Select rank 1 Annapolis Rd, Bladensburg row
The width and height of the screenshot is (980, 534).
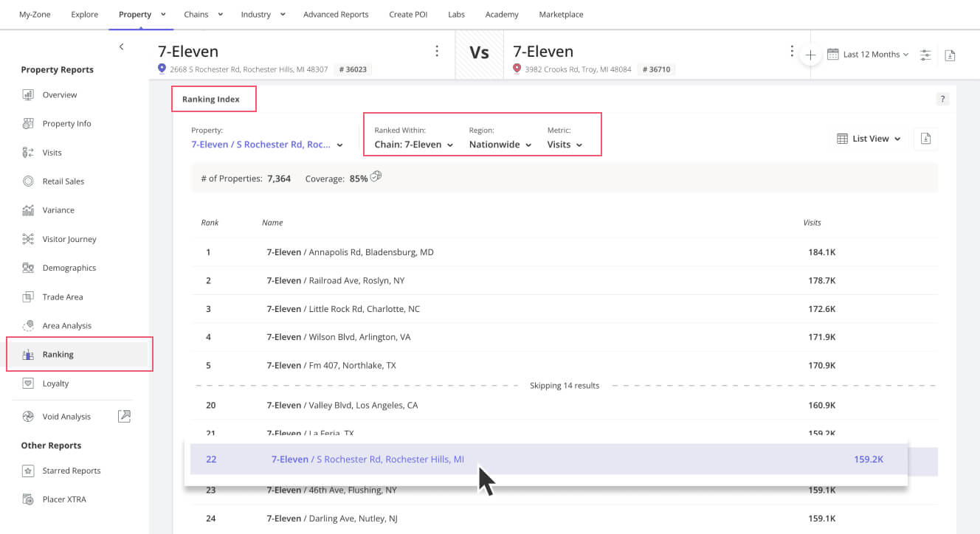pyautogui.click(x=565, y=252)
